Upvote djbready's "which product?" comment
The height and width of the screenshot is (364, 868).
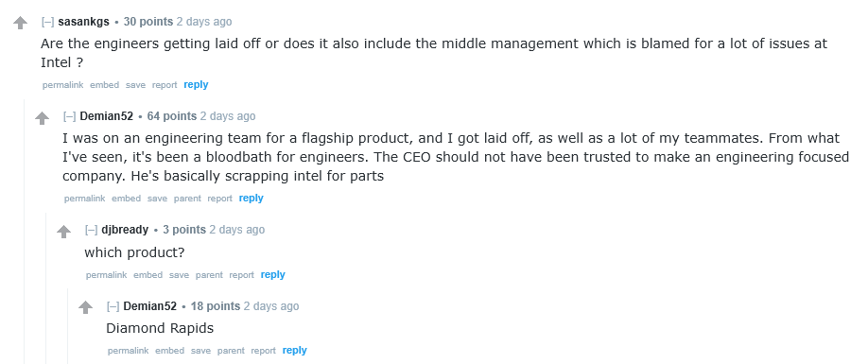coord(63,232)
